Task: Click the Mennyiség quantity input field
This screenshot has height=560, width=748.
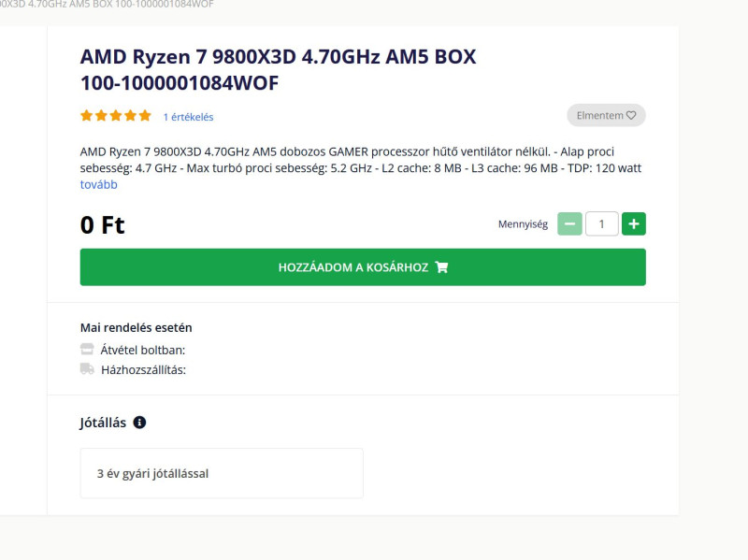Action: (x=601, y=223)
